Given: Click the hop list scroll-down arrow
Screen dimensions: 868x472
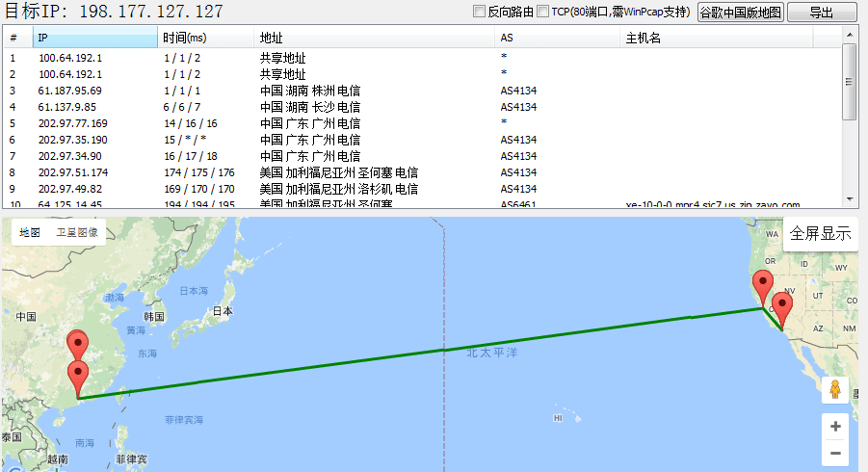Looking at the screenshot, I should click(x=849, y=200).
